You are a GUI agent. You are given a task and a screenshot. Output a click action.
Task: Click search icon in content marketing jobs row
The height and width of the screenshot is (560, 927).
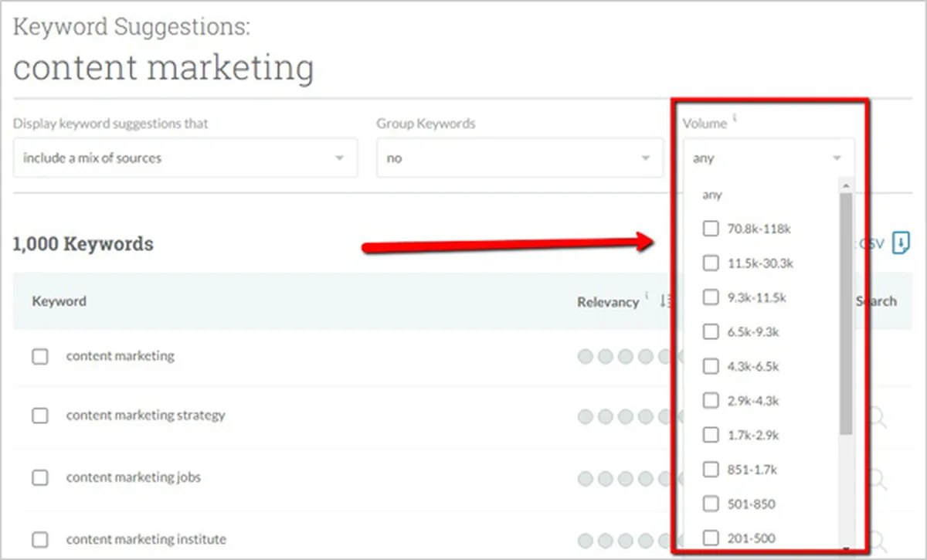[x=878, y=479]
